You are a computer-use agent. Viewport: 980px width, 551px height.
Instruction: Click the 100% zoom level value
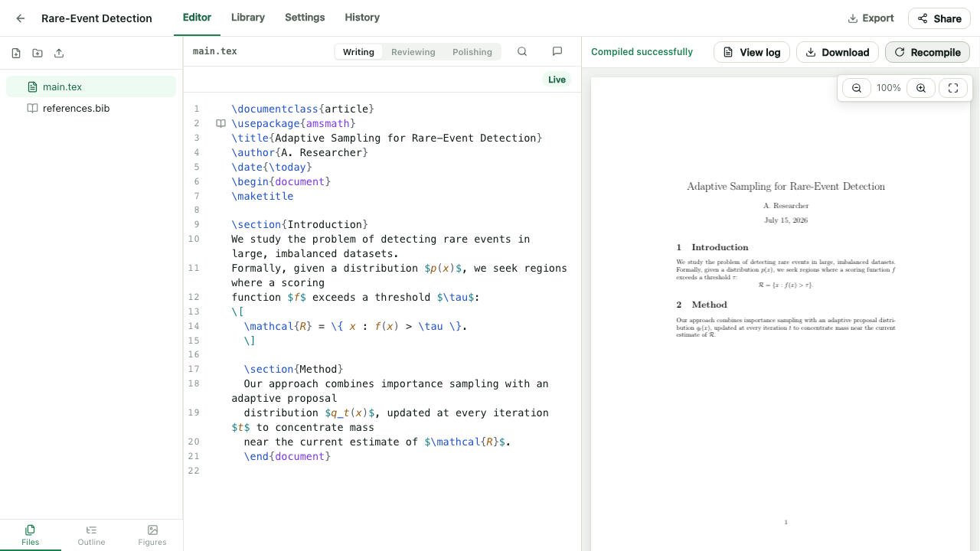click(x=889, y=88)
